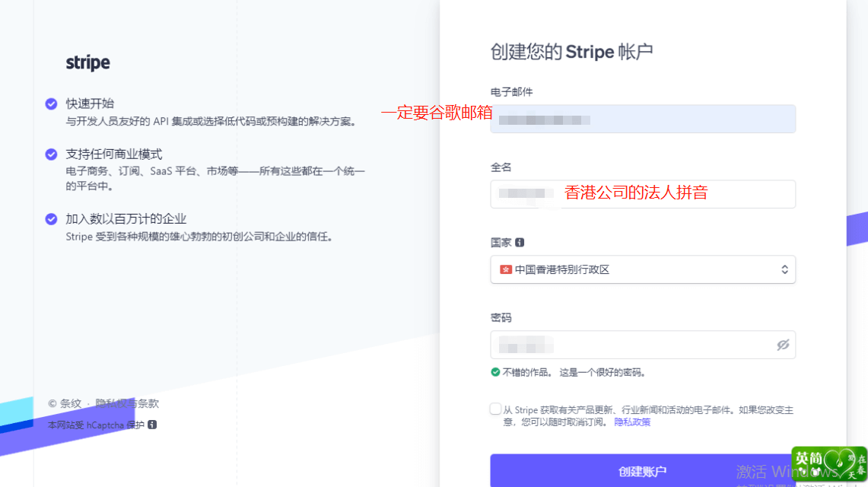The height and width of the screenshot is (487, 868).
Task: Click the hCaptcha info icon
Action: [152, 425]
